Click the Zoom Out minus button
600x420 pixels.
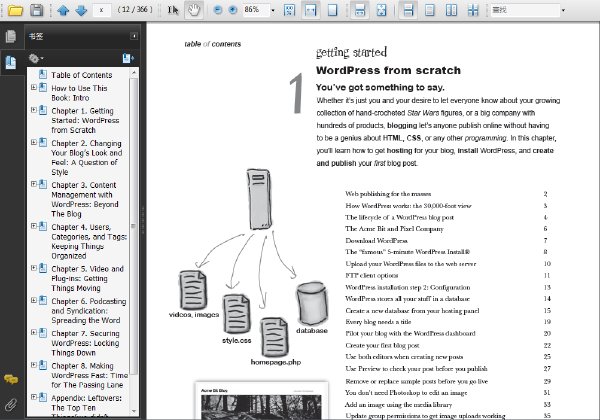217,10
